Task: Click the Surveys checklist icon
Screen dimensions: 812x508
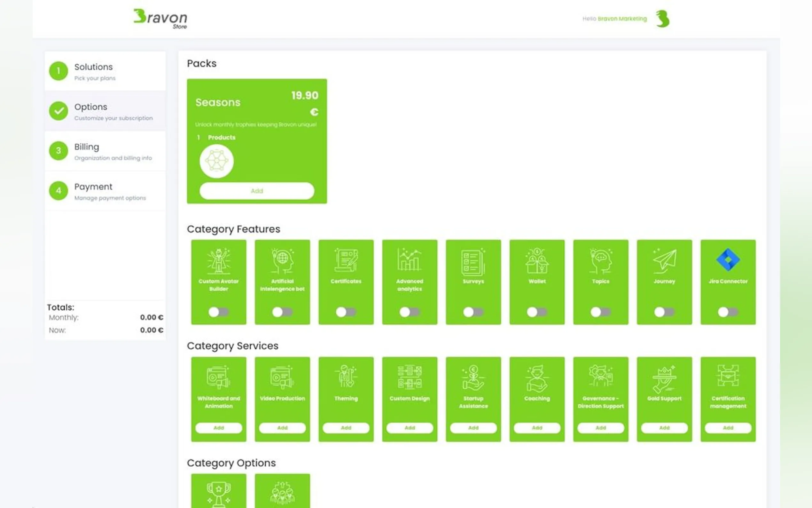Action: point(473,261)
